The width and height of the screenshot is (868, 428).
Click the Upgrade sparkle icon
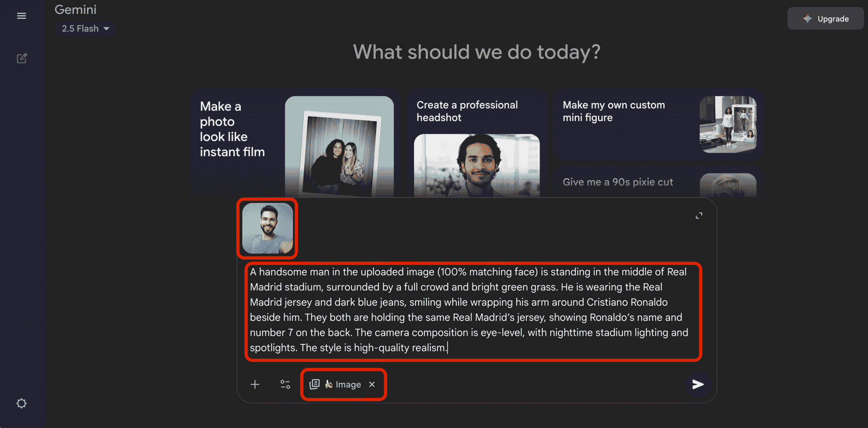tap(807, 19)
